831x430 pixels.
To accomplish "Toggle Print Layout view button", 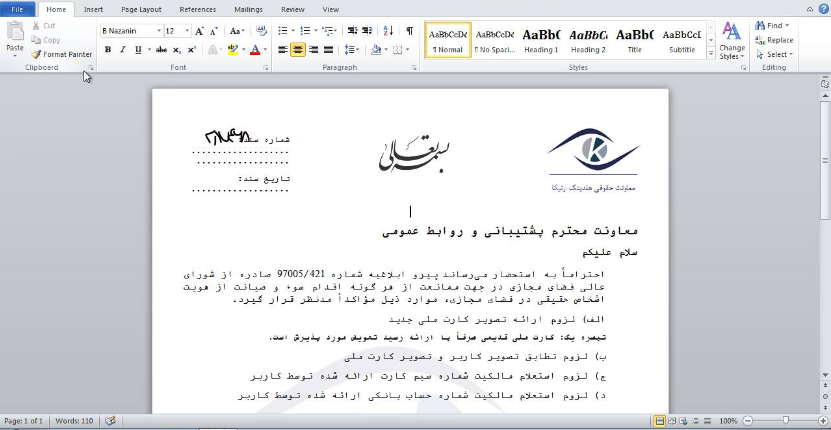I will pos(659,421).
